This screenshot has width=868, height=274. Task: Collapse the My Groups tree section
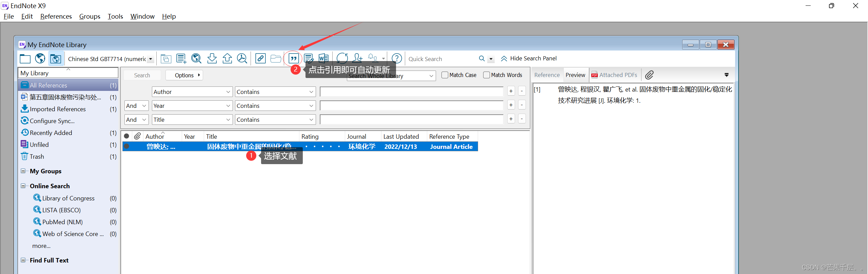point(23,171)
